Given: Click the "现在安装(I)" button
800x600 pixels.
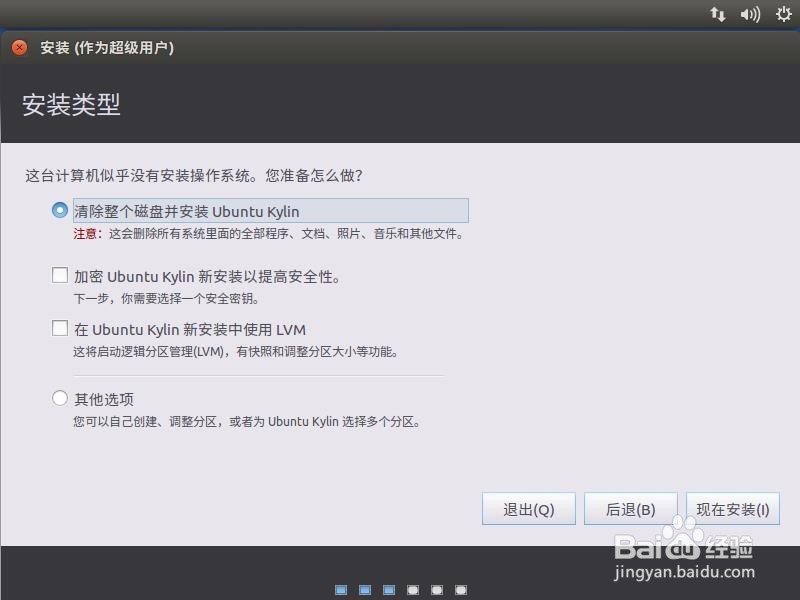Looking at the screenshot, I should [733, 508].
